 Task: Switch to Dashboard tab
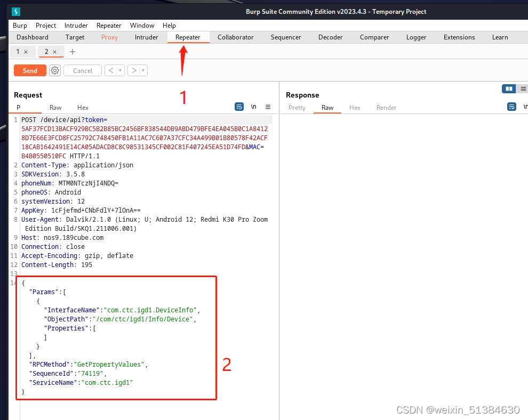coord(33,37)
